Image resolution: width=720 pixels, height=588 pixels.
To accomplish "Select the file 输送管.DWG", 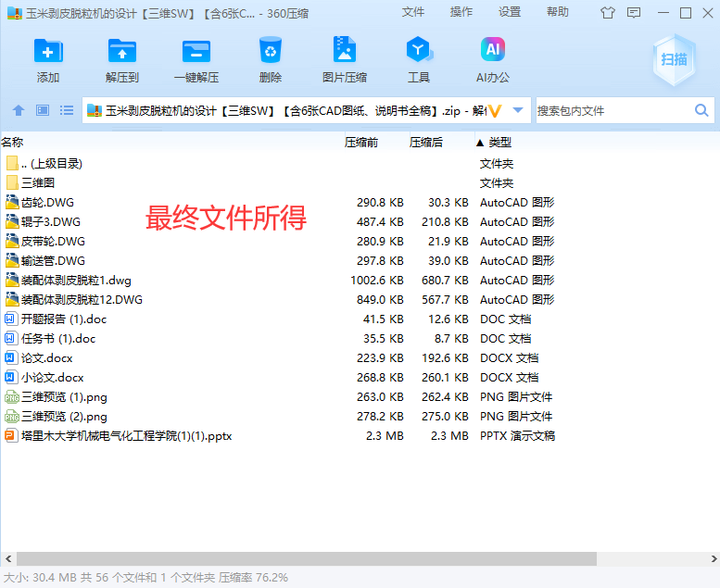I will pos(53,261).
